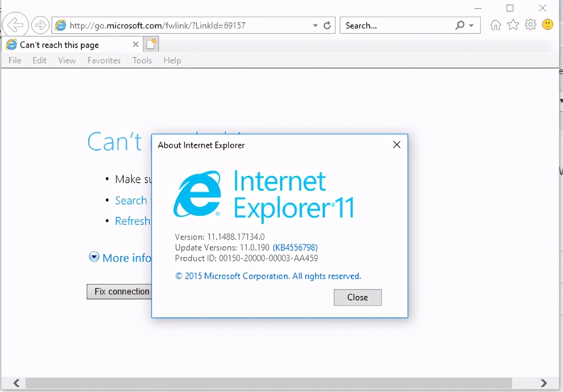563x392 pixels.
Task: Click the left arrow of horizontal scrollbar
Action: point(16,383)
